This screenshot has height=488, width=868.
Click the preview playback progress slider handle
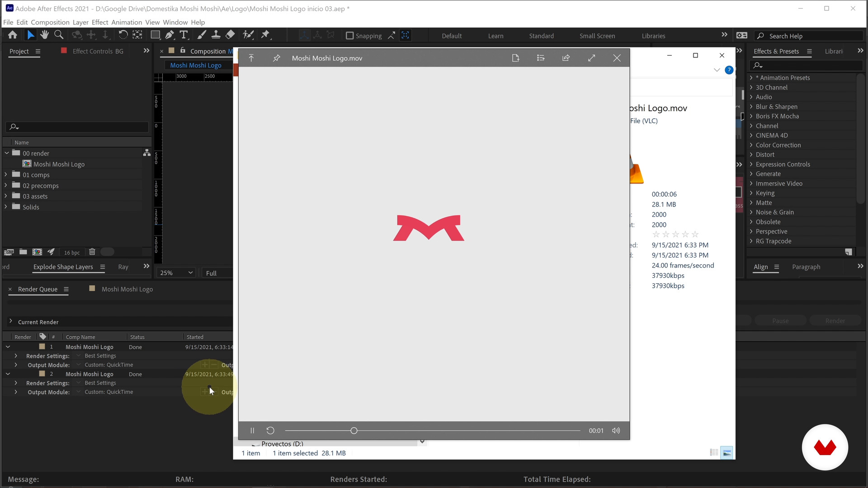354,431
